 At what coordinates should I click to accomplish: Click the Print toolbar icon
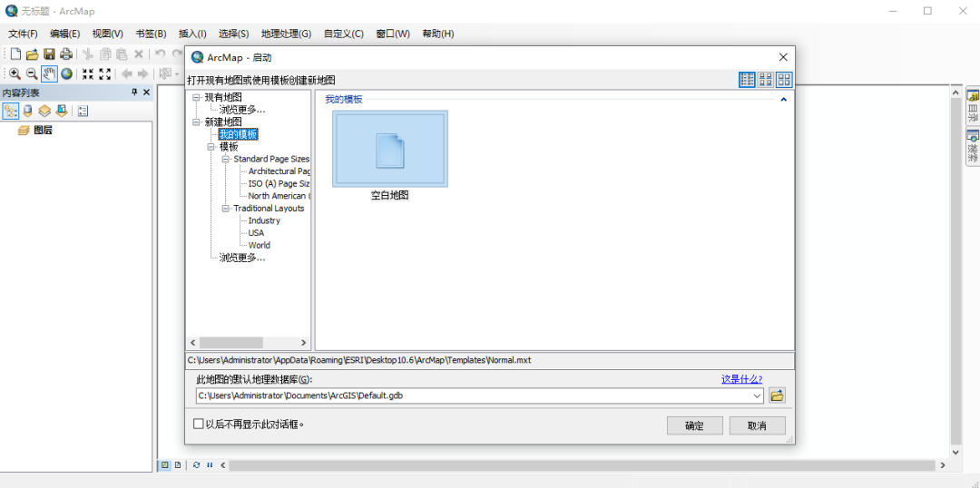pyautogui.click(x=65, y=54)
